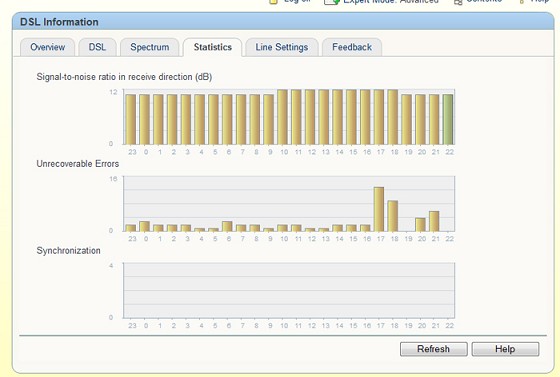Image resolution: width=560 pixels, height=377 pixels.
Task: Click the Expert Mode: Advanced link
Action: [381, 1]
